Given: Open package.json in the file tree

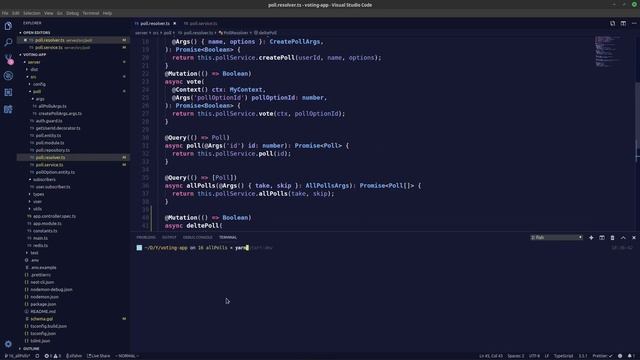Looking at the screenshot, I should (x=43, y=304).
